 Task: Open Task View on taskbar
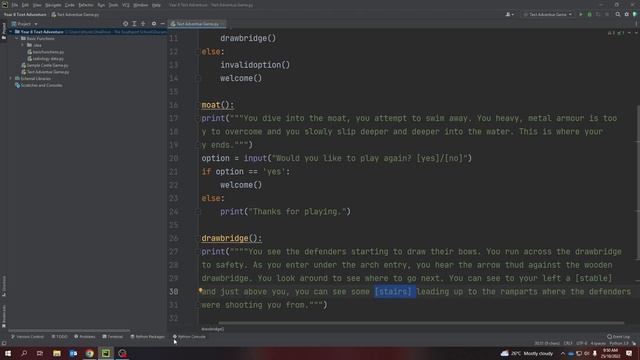(40, 353)
